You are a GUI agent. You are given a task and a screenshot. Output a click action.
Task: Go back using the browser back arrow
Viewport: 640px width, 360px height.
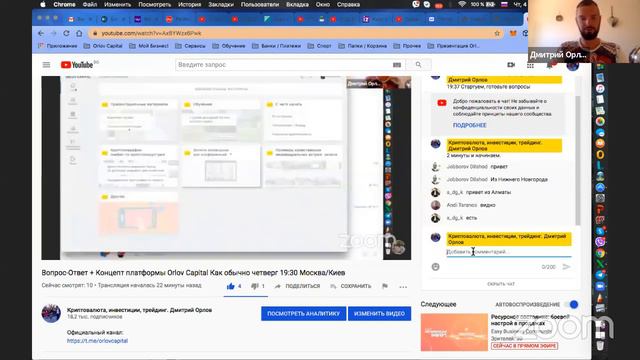tap(41, 33)
